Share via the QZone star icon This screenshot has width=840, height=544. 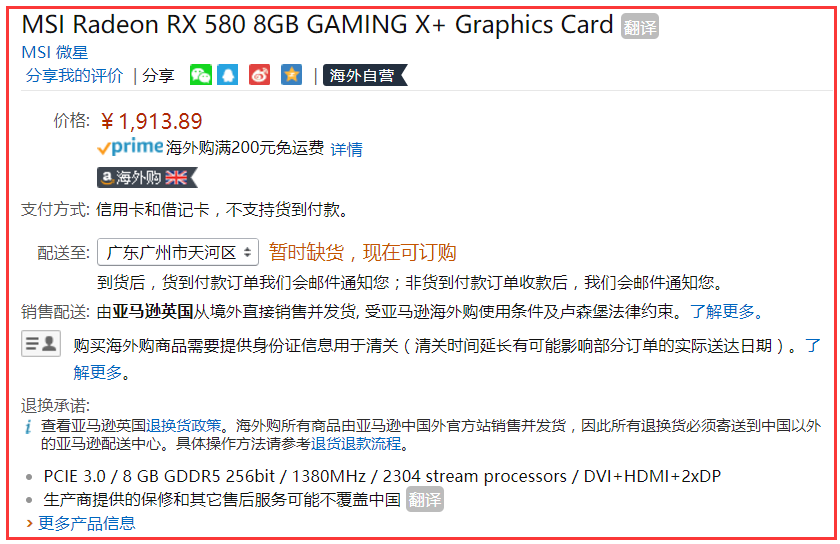(291, 75)
